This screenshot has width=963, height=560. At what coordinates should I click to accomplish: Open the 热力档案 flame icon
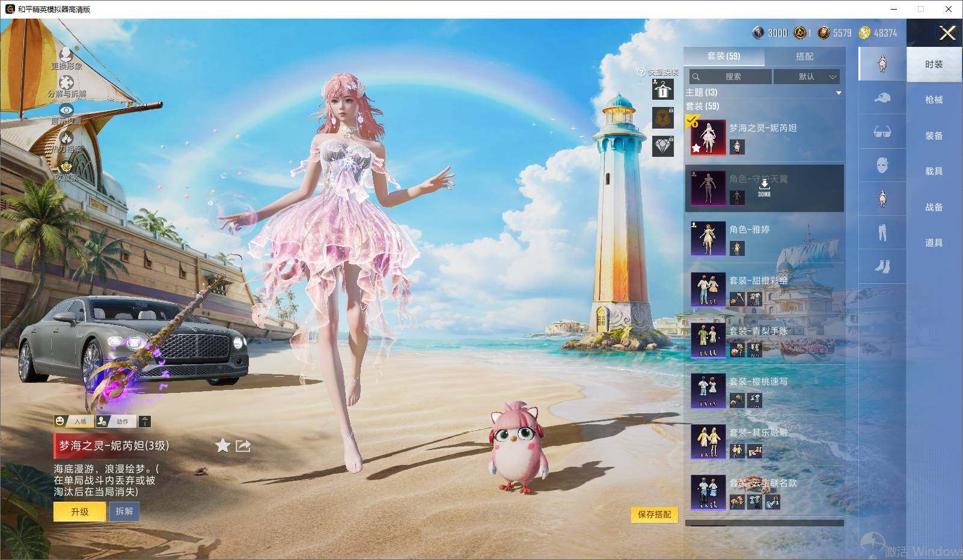pos(66,138)
